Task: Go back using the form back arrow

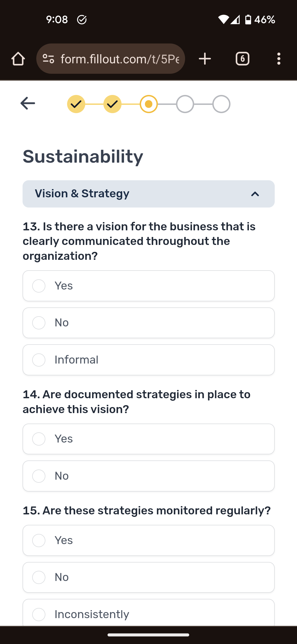Action: point(28,103)
